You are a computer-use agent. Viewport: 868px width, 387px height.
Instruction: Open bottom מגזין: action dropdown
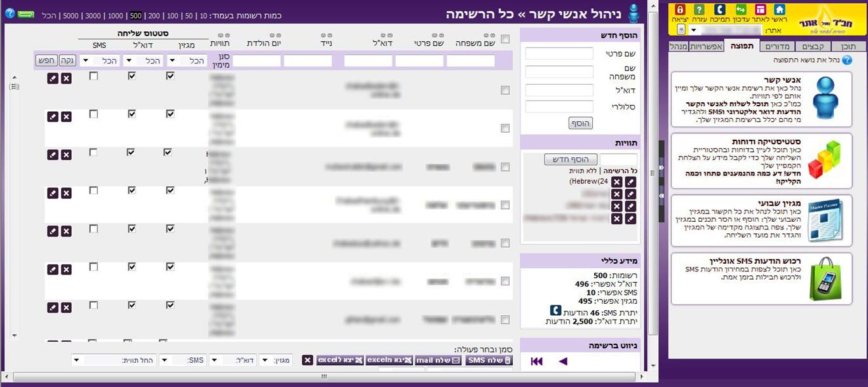coord(276,360)
